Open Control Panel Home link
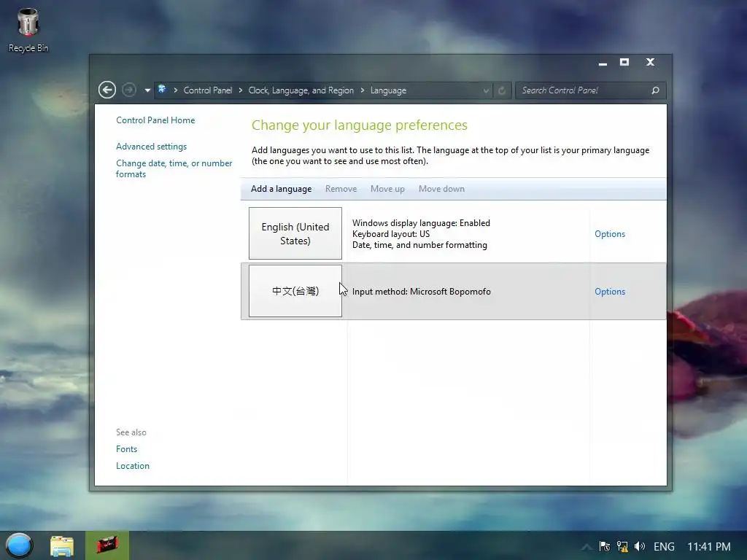 tap(155, 120)
